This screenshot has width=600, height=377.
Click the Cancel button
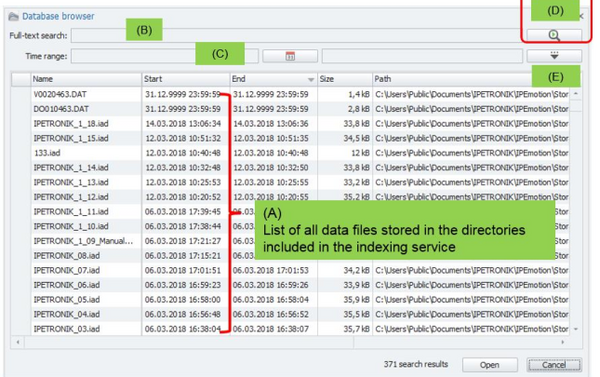[554, 365]
